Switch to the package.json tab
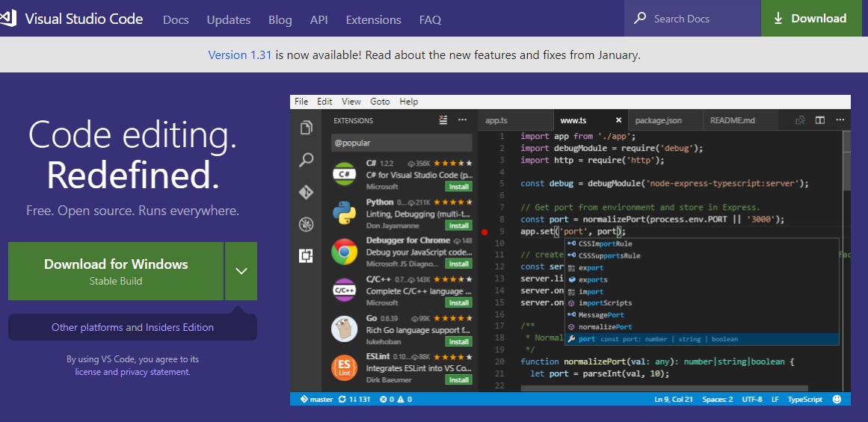The height and width of the screenshot is (422, 868). pyautogui.click(x=665, y=120)
